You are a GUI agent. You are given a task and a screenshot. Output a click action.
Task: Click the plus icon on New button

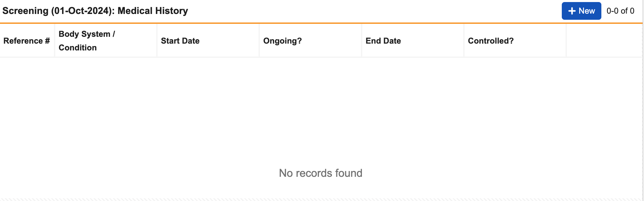[x=572, y=11]
